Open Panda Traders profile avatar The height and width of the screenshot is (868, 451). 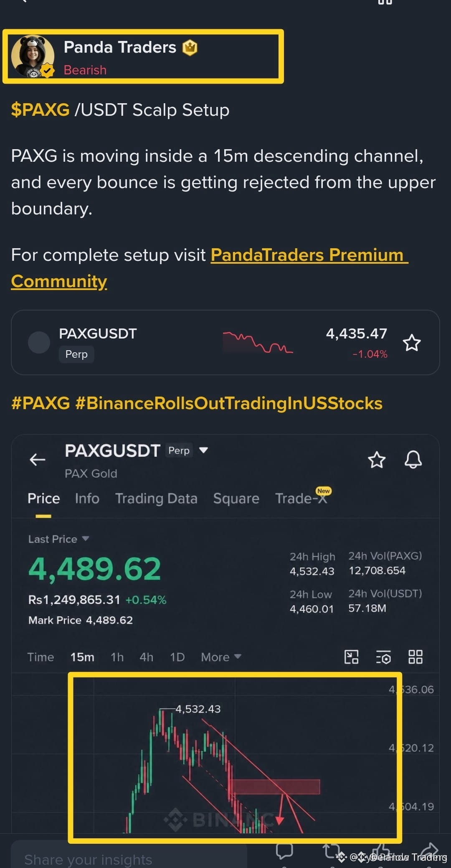(32, 56)
